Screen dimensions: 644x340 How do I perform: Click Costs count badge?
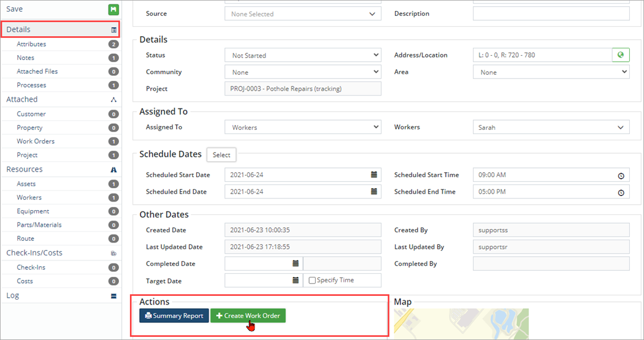click(x=113, y=281)
